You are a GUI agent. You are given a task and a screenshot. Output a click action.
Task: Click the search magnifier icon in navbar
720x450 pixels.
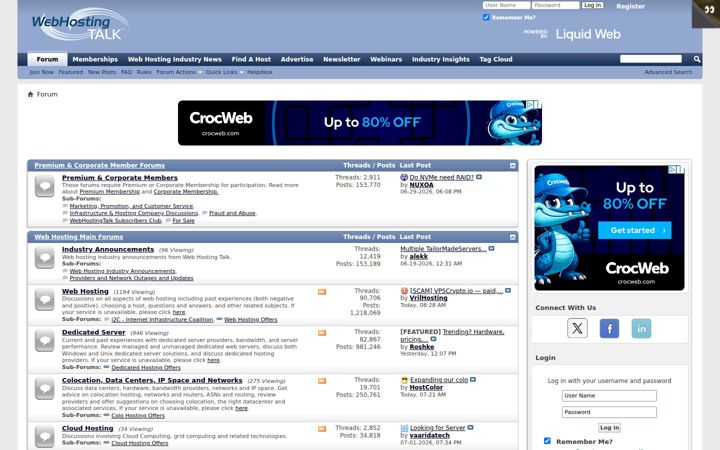[697, 59]
